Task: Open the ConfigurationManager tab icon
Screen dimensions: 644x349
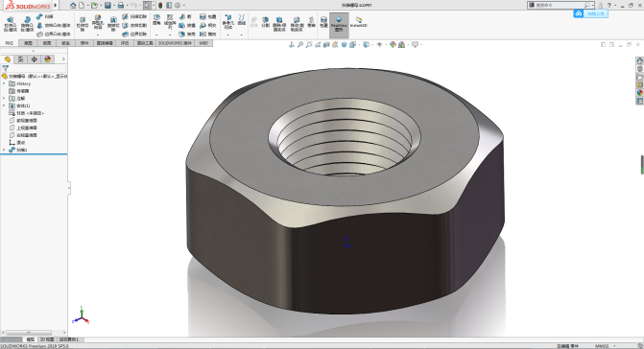Action: pyautogui.click(x=35, y=59)
